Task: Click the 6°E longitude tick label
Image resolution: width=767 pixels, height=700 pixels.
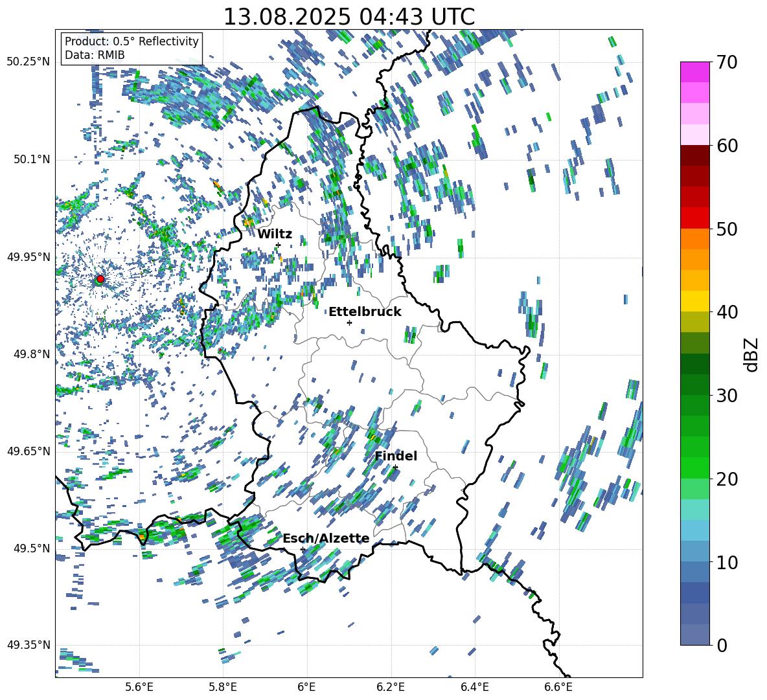Action: pos(306,688)
